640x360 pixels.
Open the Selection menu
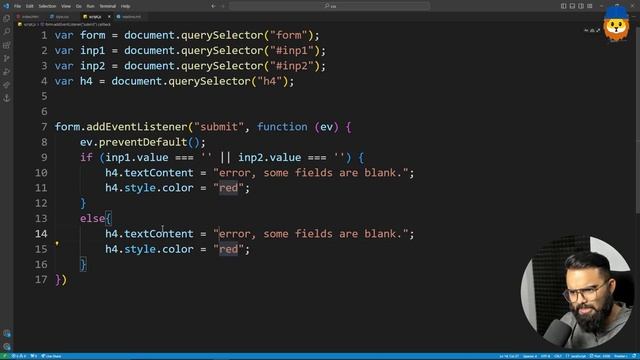pyautogui.click(x=47, y=6)
